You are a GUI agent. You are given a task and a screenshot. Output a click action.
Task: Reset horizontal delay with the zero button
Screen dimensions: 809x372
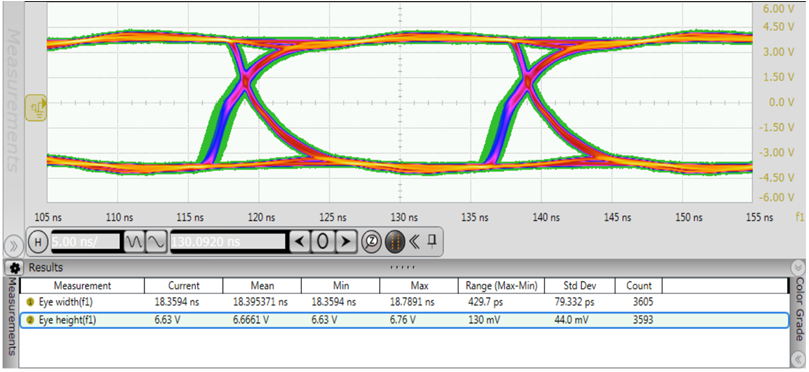[x=323, y=241]
